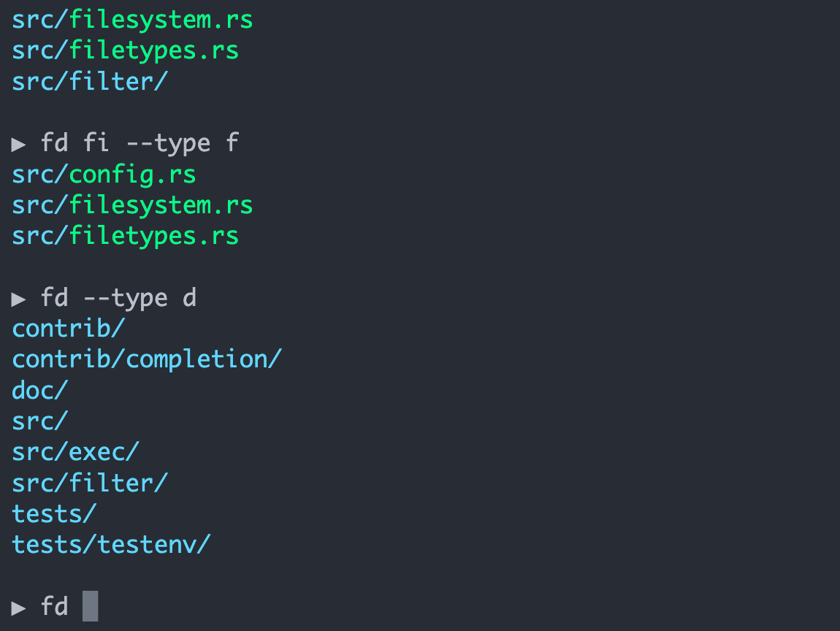Click the tests/testenv/ directory path
Image resolution: width=840 pixels, height=631 pixels.
point(111,544)
